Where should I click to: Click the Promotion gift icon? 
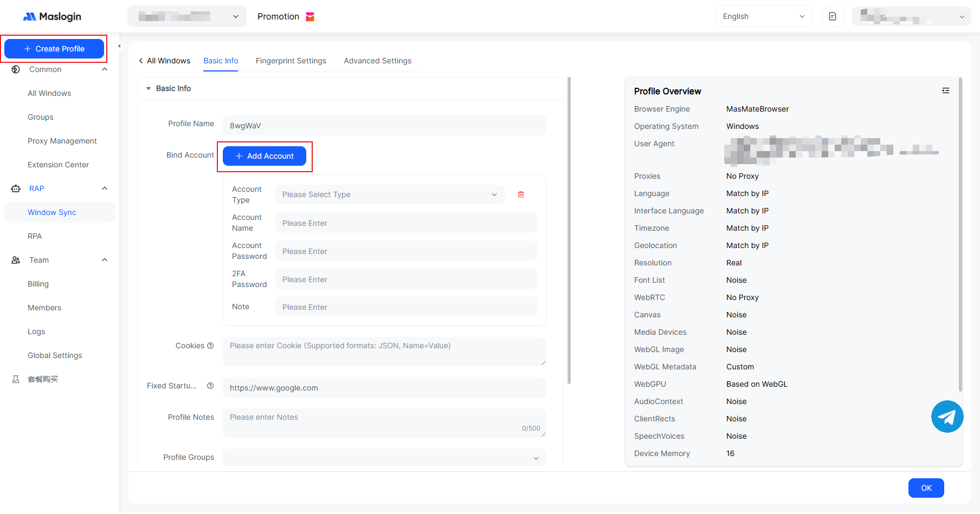click(310, 17)
